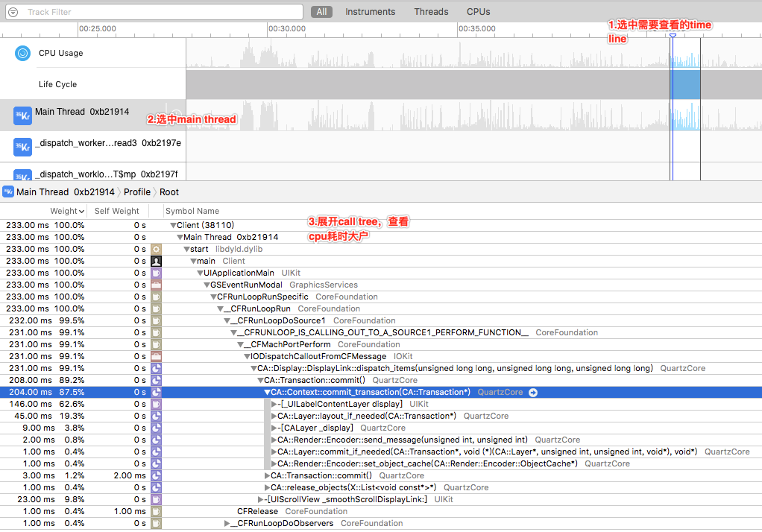The image size is (762, 532).
Task: Collapse IODispatchCalloutFromCFMessage node
Action: [247, 356]
